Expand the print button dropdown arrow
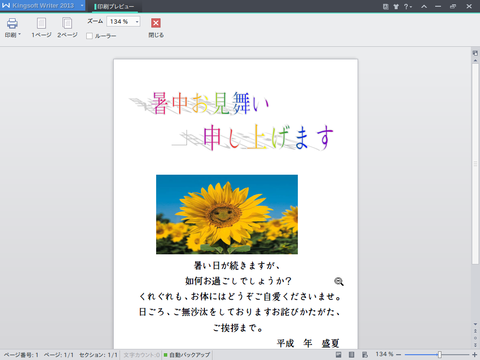The width and height of the screenshot is (480, 360). pos(19,34)
